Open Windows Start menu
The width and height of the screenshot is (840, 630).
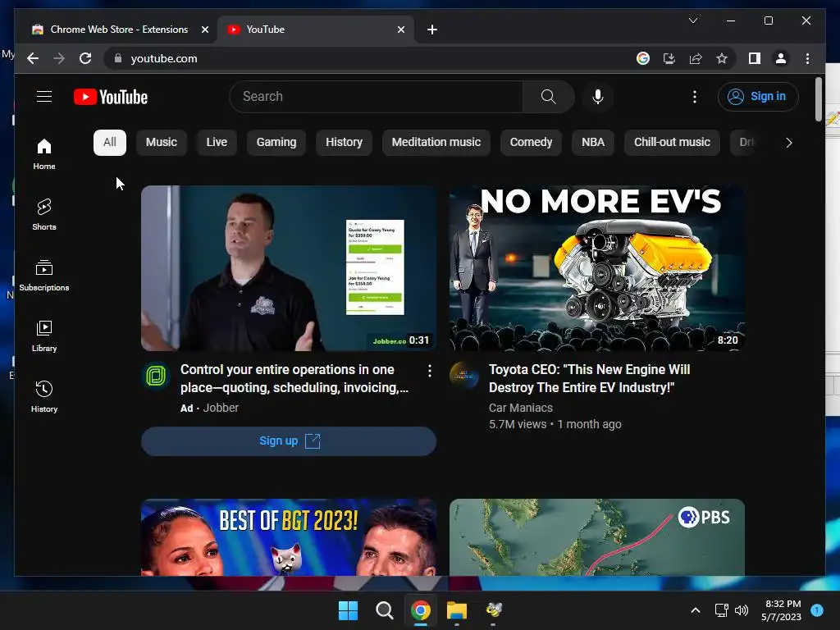[348, 610]
